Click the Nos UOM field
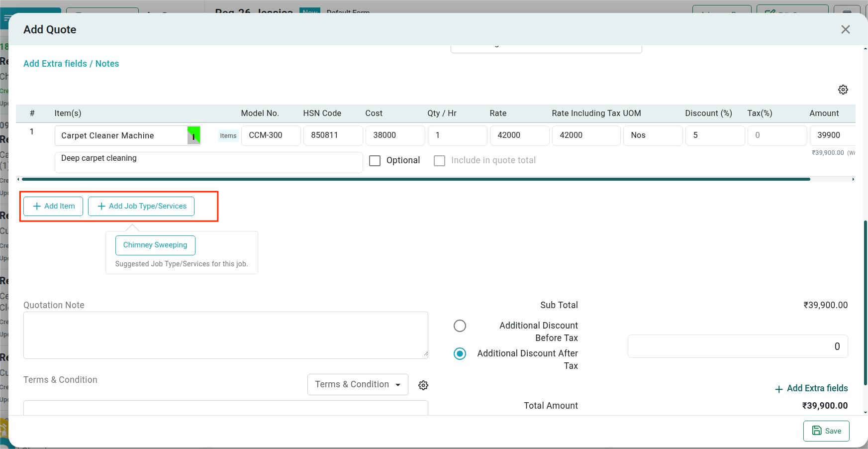This screenshot has height=449, width=868. click(x=653, y=135)
